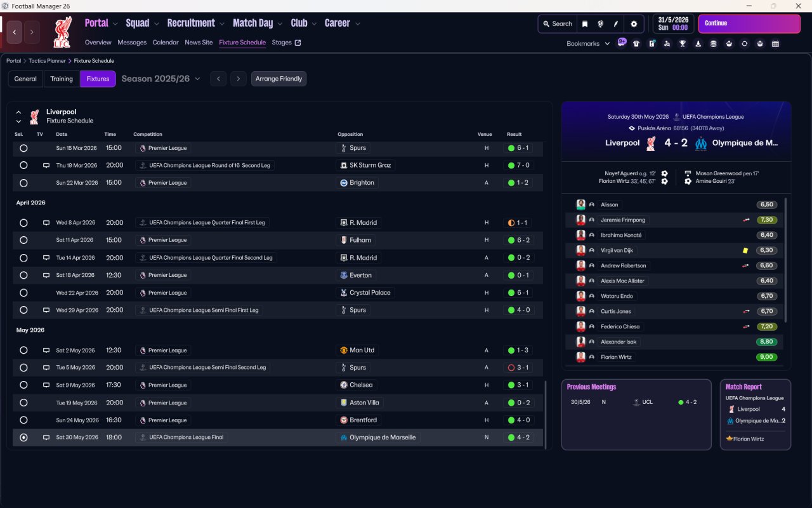Click the coin stack finances icon
This screenshot has width=812, height=508.
pos(714,44)
